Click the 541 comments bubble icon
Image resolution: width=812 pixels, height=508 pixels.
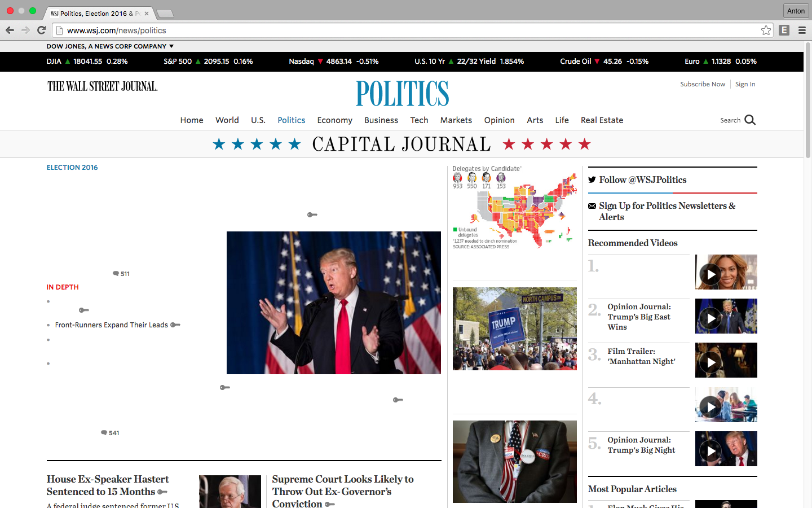104,433
